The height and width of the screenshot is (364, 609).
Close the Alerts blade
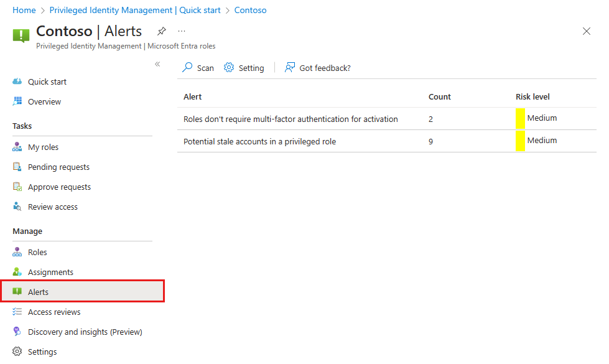pos(586,31)
